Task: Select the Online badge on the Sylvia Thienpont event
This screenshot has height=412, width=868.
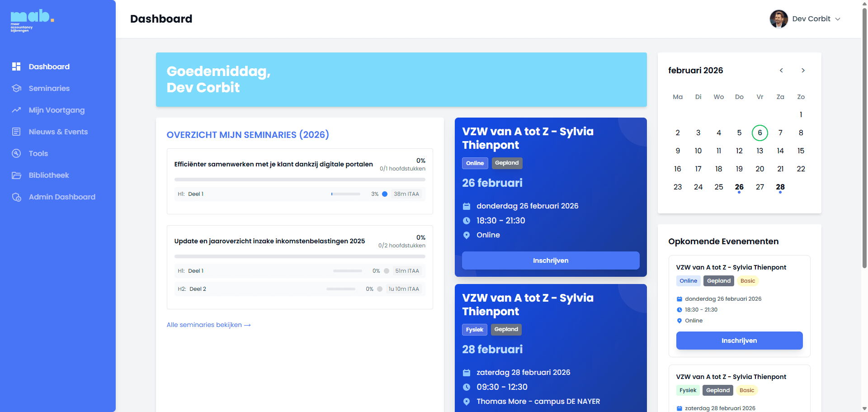Action: click(475, 163)
